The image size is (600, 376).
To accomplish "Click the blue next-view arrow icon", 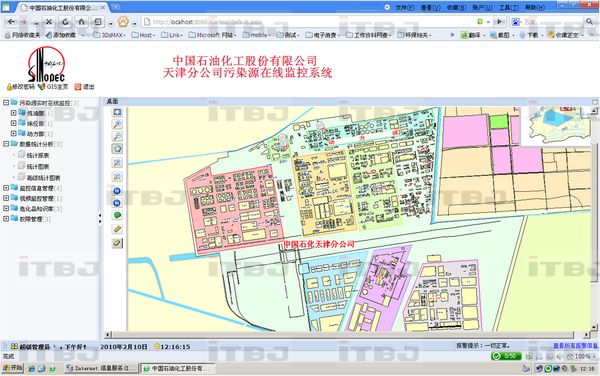I will (117, 203).
